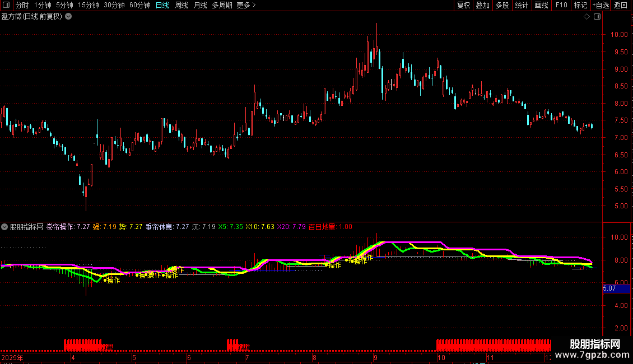Open indicator menu circle beside 股朋指标网
Viewport: 633px width, 364px height.
pos(4,227)
